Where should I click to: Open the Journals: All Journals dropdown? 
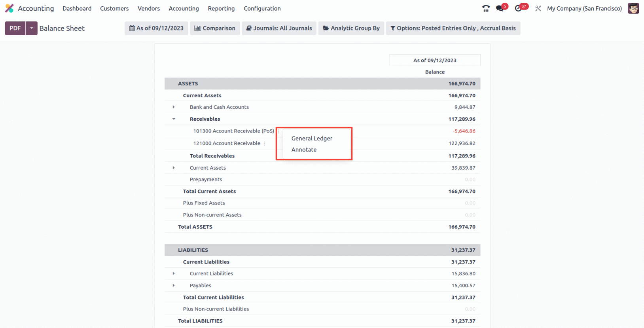tap(279, 28)
